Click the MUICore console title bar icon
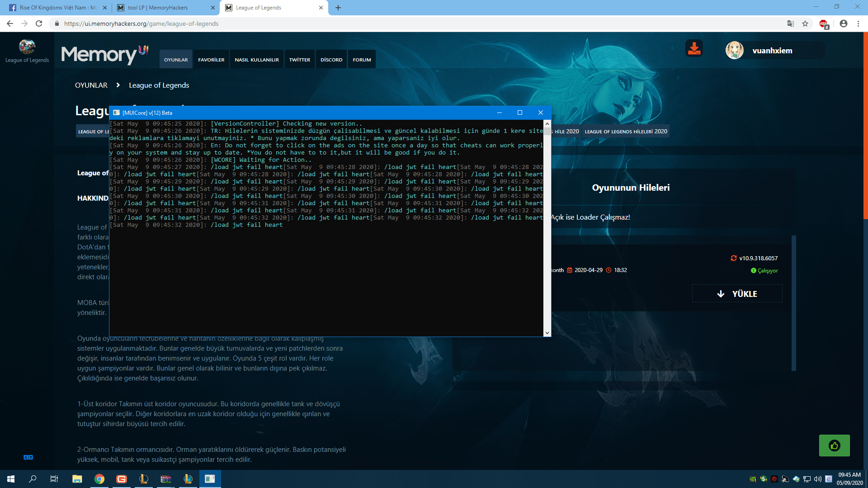 [117, 113]
